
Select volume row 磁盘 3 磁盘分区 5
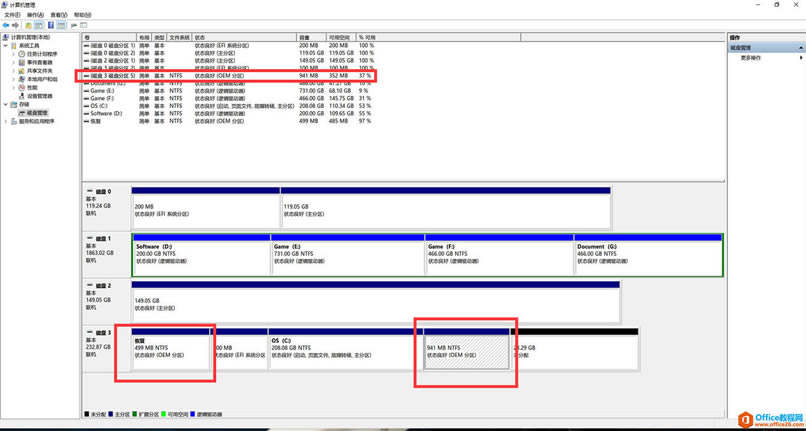tap(229, 76)
